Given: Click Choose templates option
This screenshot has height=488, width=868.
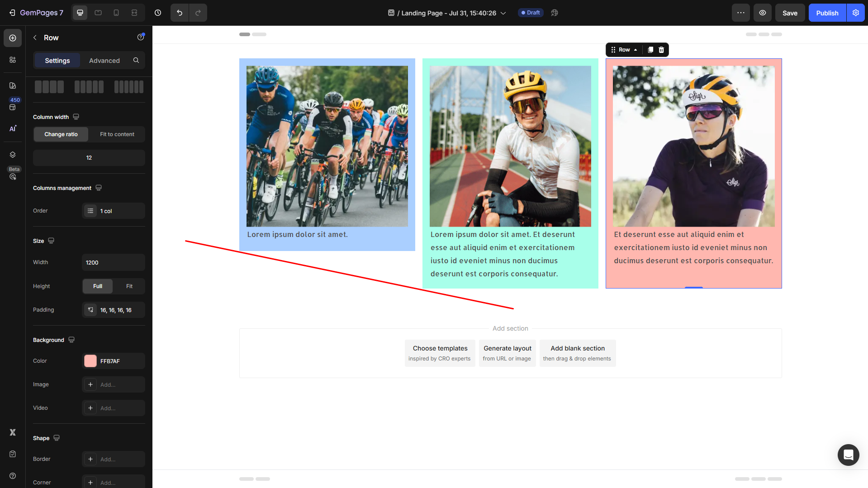Looking at the screenshot, I should coord(440,353).
